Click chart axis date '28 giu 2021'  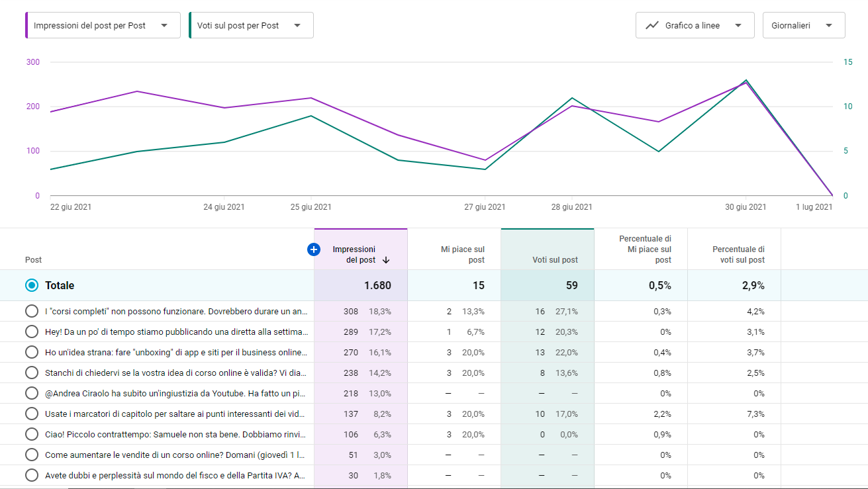tap(572, 207)
